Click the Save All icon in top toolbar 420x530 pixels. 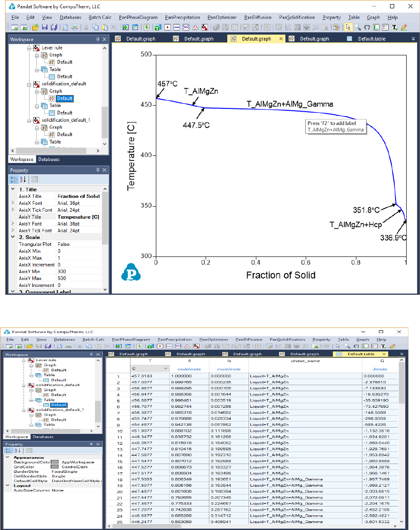point(54,27)
